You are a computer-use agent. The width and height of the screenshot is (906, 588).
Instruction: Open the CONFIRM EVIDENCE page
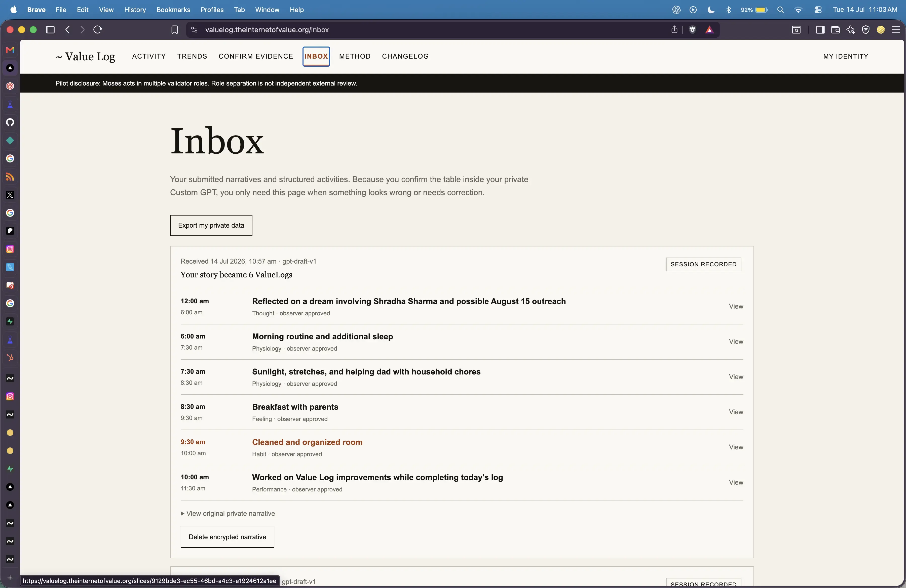point(256,56)
